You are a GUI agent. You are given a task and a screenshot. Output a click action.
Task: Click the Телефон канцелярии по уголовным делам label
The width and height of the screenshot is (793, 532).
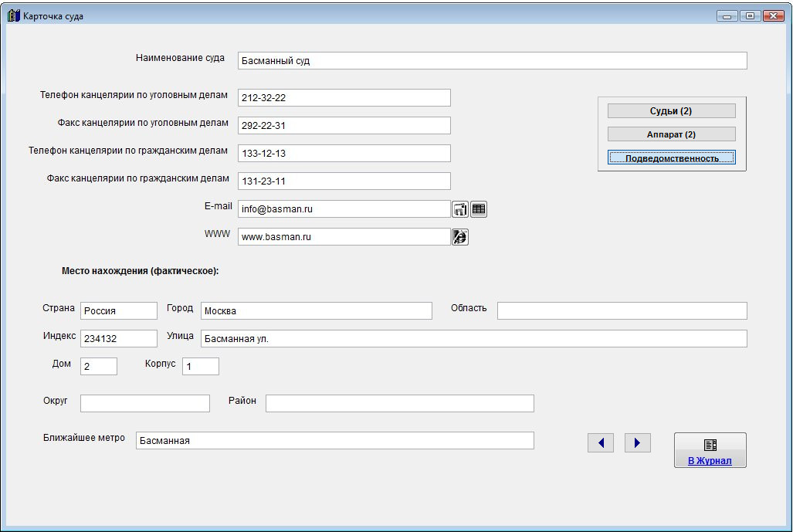134,95
